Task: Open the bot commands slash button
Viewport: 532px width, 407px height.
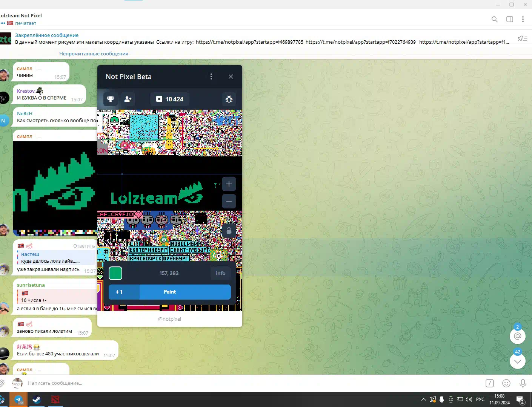Action: pos(490,383)
